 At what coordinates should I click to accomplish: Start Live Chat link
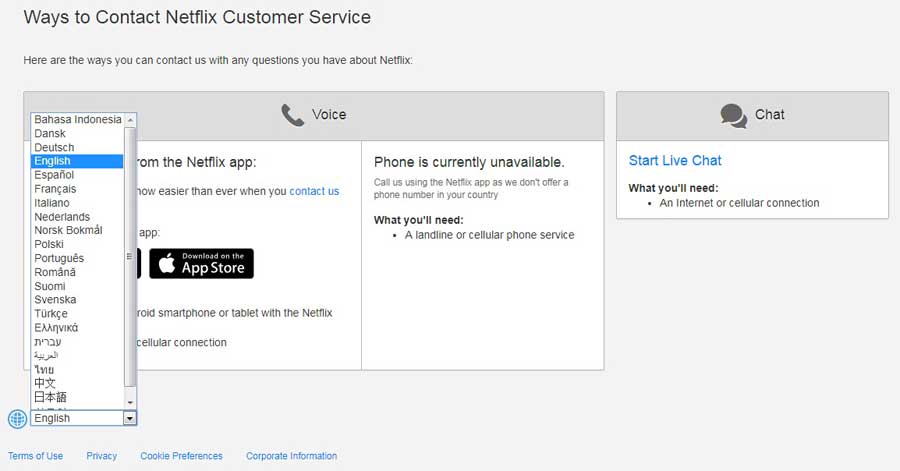[x=675, y=160]
